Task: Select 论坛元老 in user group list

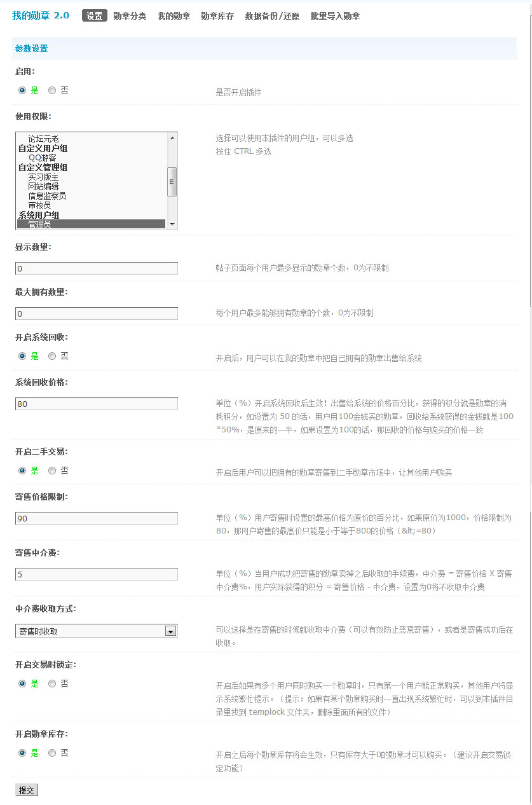Action: [43, 139]
